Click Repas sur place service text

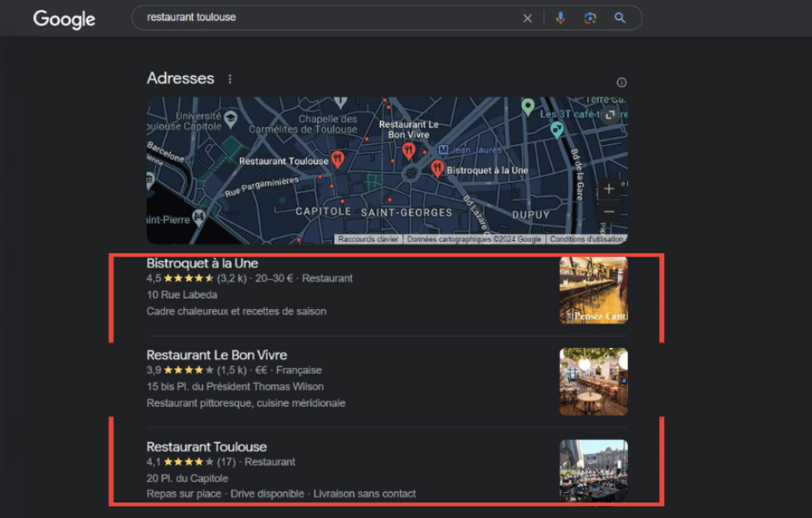(184, 494)
